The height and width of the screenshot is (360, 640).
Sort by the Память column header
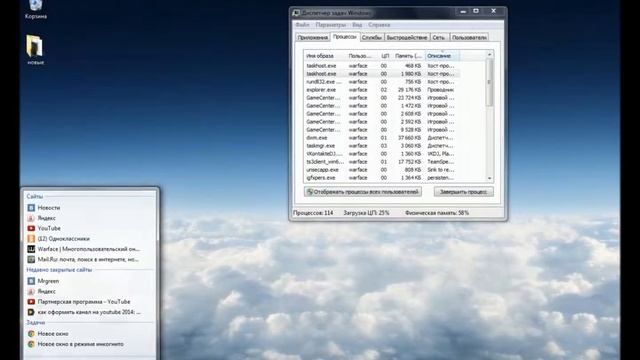point(409,56)
